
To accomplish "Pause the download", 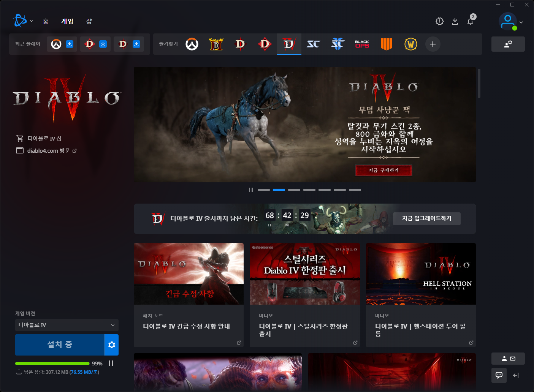I will pyautogui.click(x=111, y=363).
